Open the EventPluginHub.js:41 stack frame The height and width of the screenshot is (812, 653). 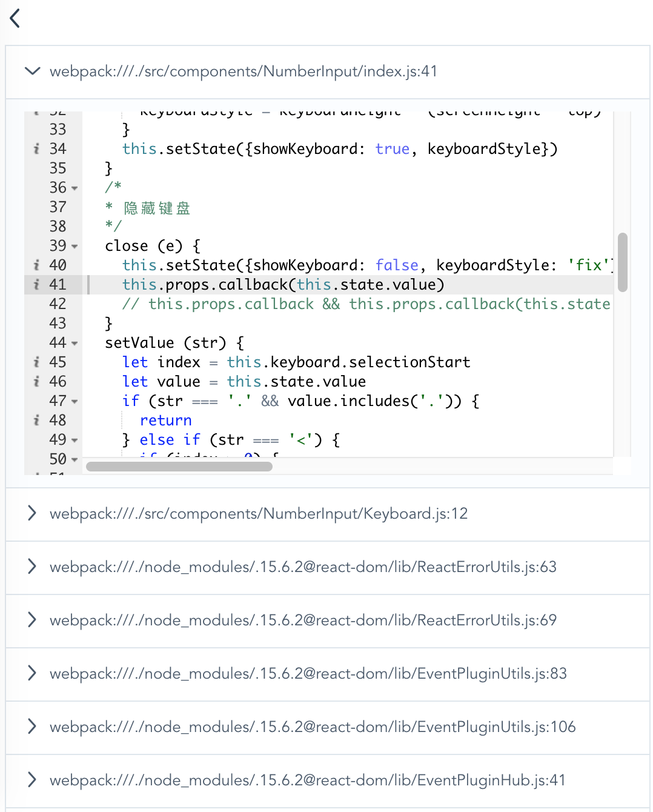(32, 780)
